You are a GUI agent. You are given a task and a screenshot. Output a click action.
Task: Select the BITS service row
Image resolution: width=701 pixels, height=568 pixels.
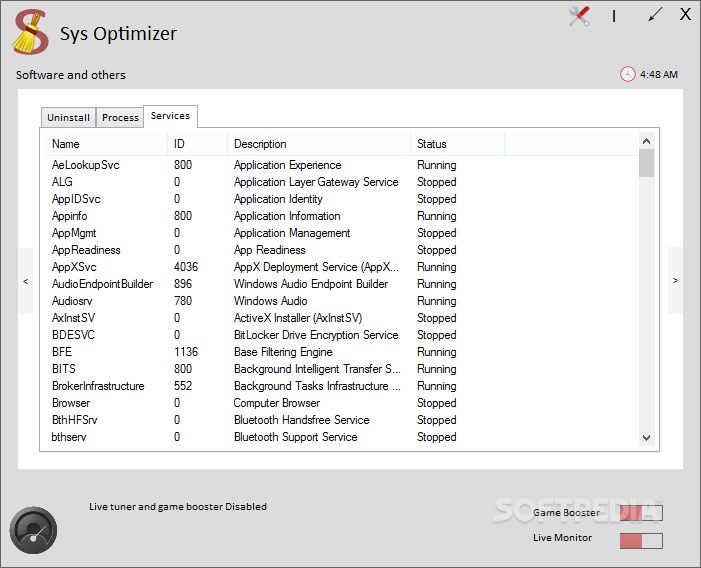coord(342,369)
